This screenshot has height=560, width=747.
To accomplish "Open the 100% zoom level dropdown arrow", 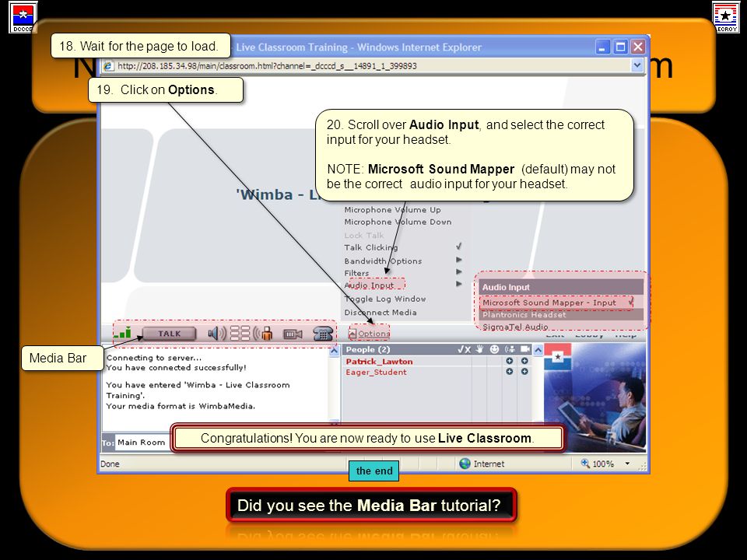I will tap(627, 464).
